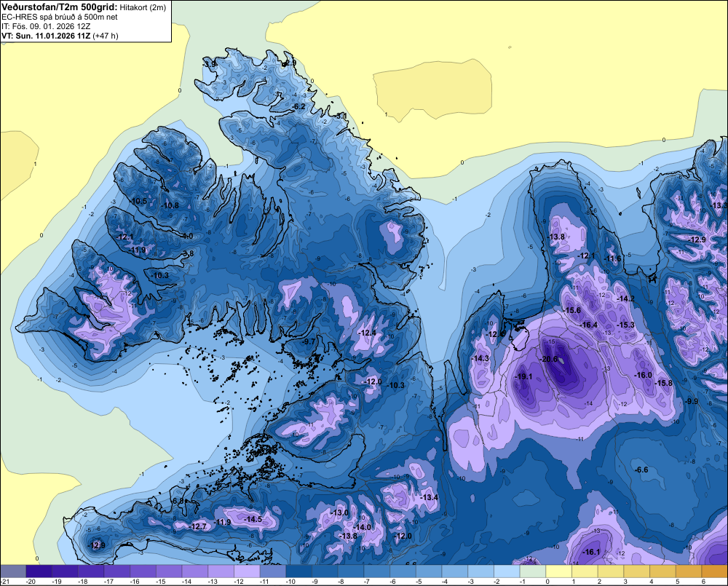728x586 pixels.
Task: Select the -10.5 label in the Westfjords
Action: click(138, 201)
